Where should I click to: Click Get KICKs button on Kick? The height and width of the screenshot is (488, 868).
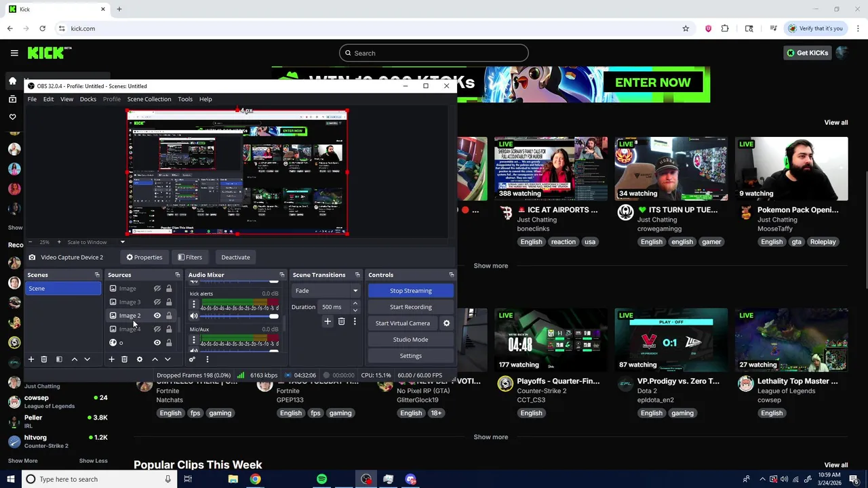click(807, 53)
